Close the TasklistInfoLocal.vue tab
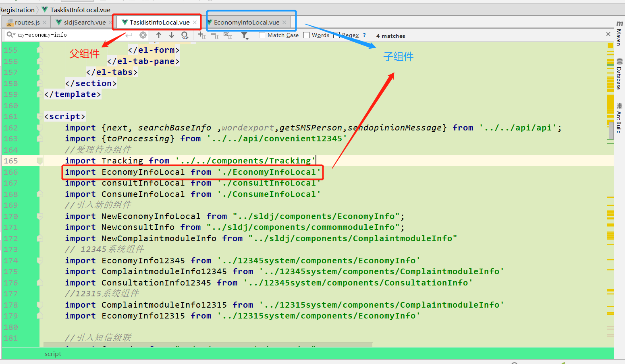Image resolution: width=625 pixels, height=364 pixels. (195, 23)
